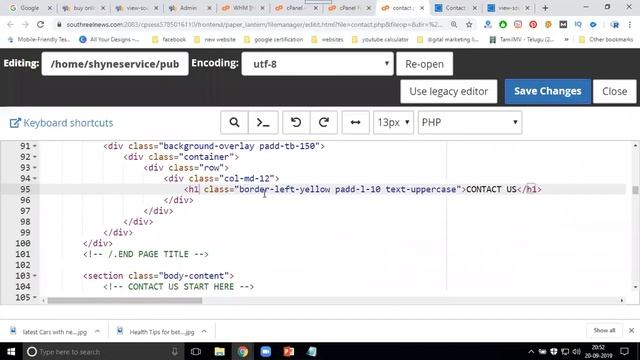Image resolution: width=640 pixels, height=360 pixels.
Task: Collapse code fold at line 93
Action: (35, 168)
